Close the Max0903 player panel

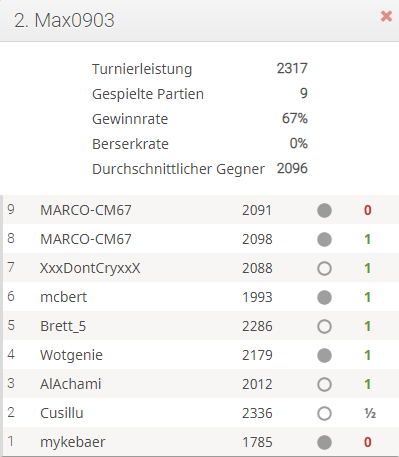386,16
